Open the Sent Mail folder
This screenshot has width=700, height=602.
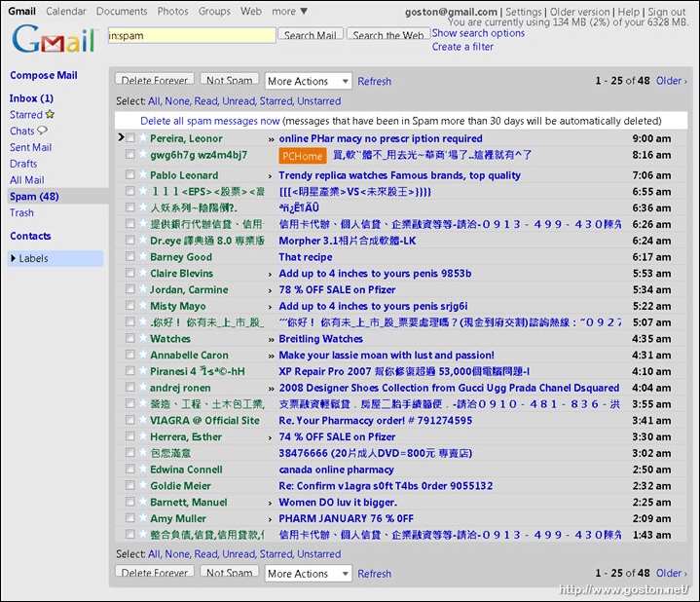tap(30, 147)
